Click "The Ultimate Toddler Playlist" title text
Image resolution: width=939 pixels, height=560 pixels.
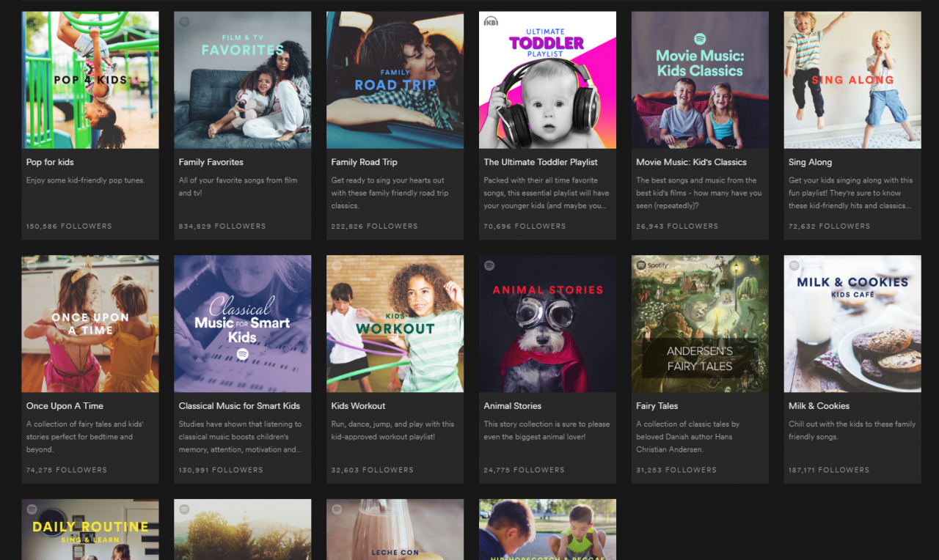pos(540,162)
